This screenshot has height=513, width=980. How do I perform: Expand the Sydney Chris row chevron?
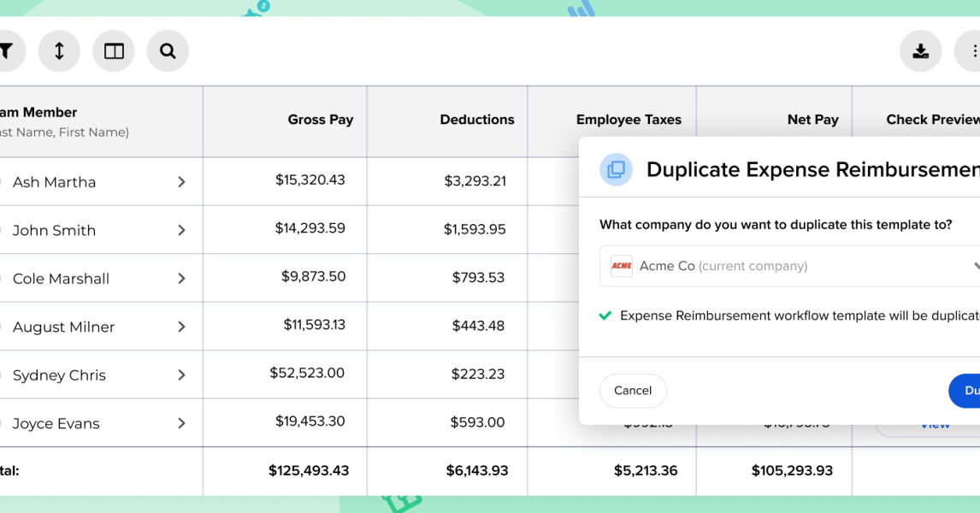180,374
